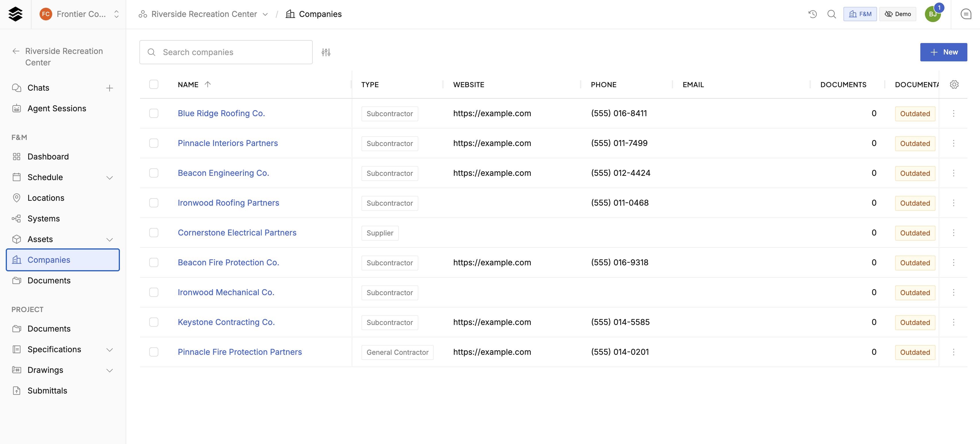This screenshot has height=444, width=980.
Task: Click the Supplier type tag
Action: (x=380, y=233)
